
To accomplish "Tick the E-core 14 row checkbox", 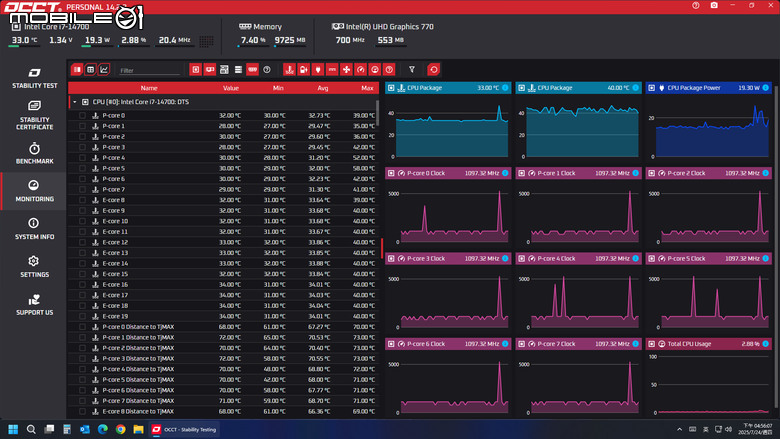I will 82,263.
